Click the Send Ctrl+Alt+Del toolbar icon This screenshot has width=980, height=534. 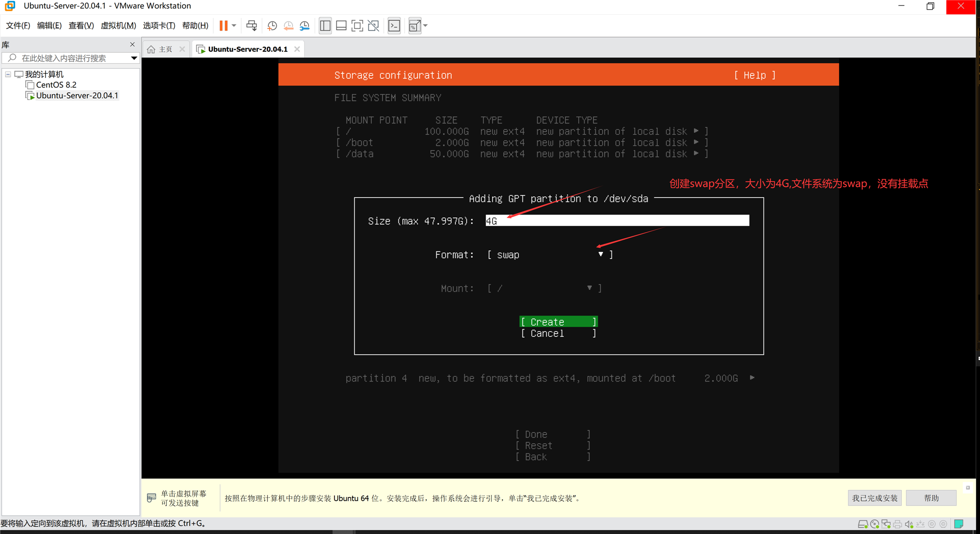click(252, 25)
